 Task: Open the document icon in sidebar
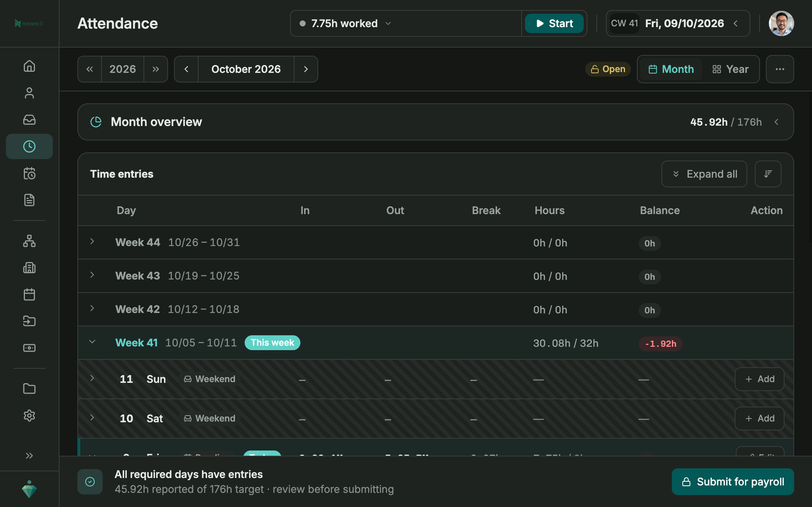[29, 200]
